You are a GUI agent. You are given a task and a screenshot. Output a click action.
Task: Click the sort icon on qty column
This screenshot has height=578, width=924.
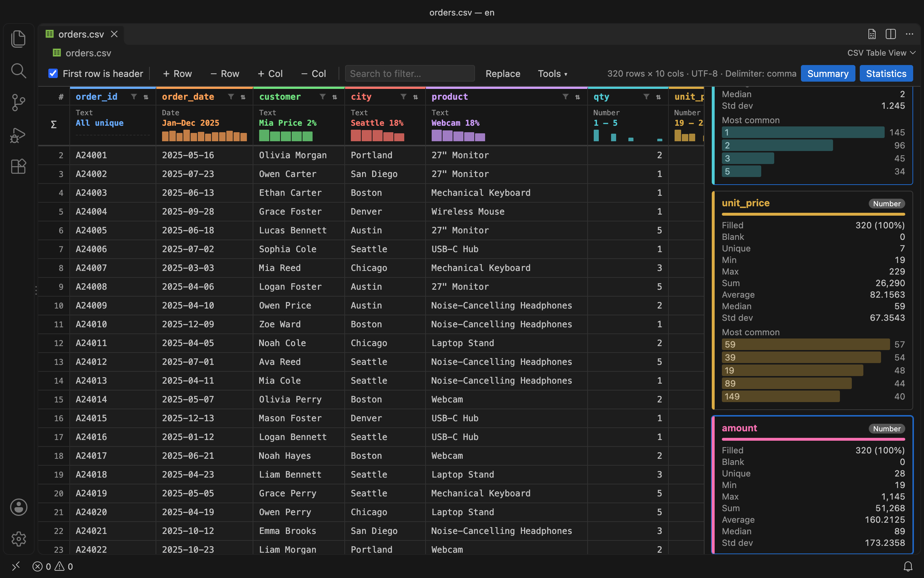tap(658, 97)
